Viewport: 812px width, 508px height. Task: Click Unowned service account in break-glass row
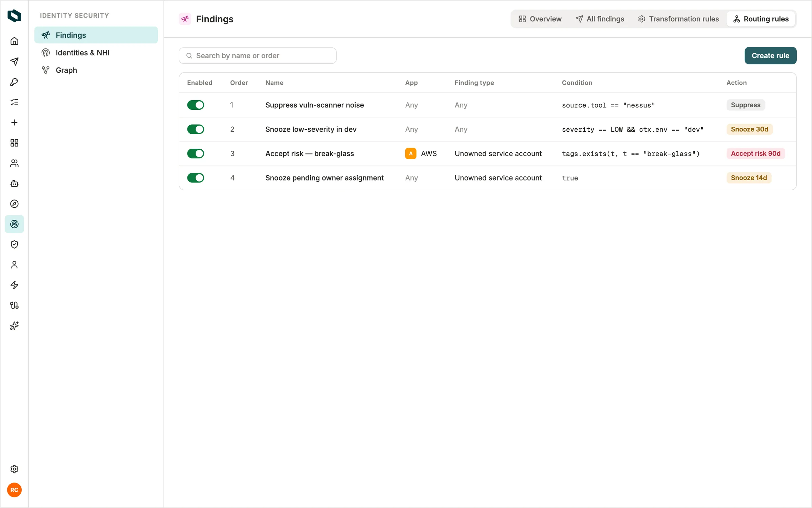498,154
